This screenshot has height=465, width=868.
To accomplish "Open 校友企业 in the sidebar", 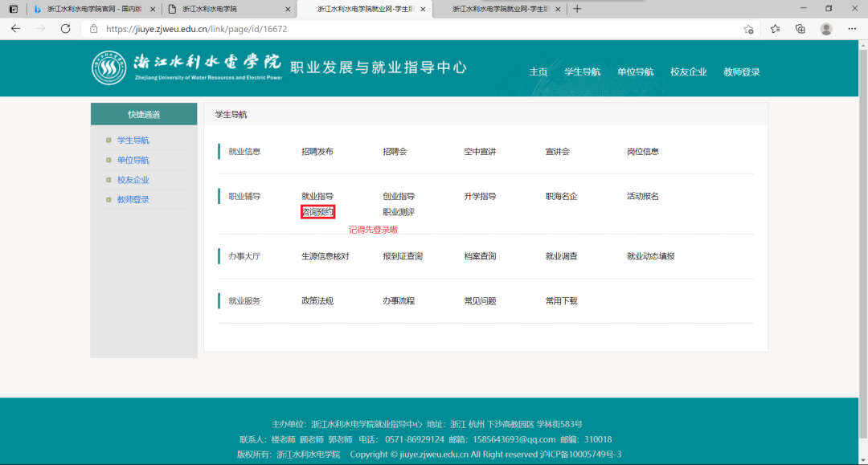I will pyautogui.click(x=133, y=180).
